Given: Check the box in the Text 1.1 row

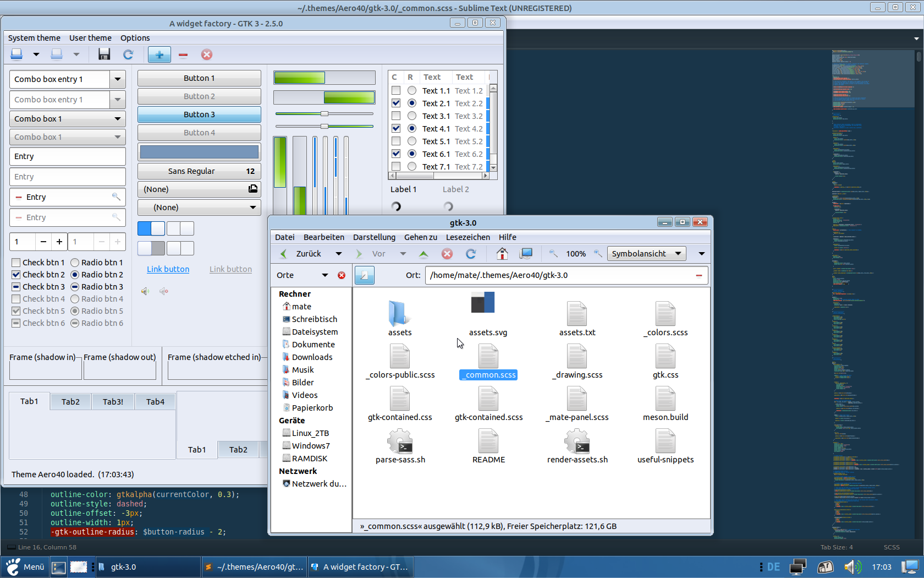Looking at the screenshot, I should (x=396, y=90).
